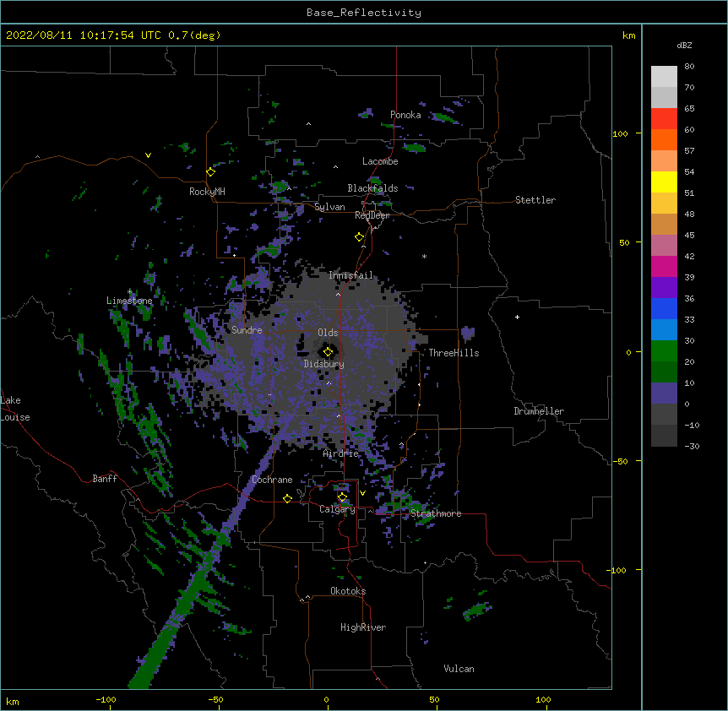Screen dimensions: 728x711
Task: Pick the red 60-65 dBZ legend swatch
Action: point(664,119)
